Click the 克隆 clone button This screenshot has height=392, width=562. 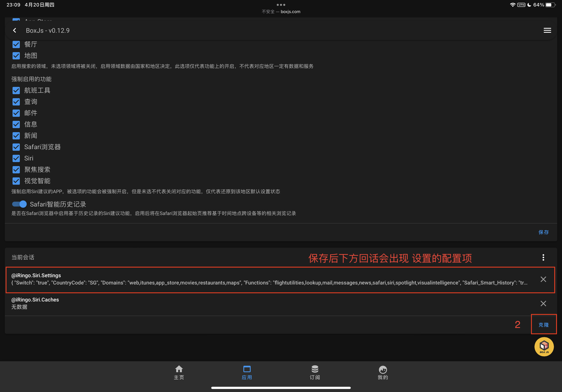coord(543,325)
